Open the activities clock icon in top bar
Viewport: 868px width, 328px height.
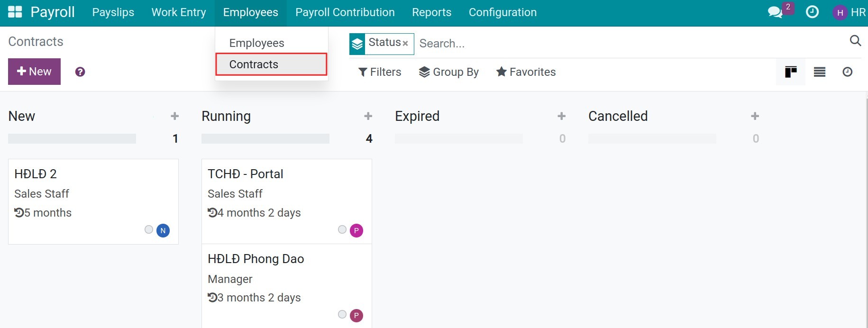(x=812, y=12)
